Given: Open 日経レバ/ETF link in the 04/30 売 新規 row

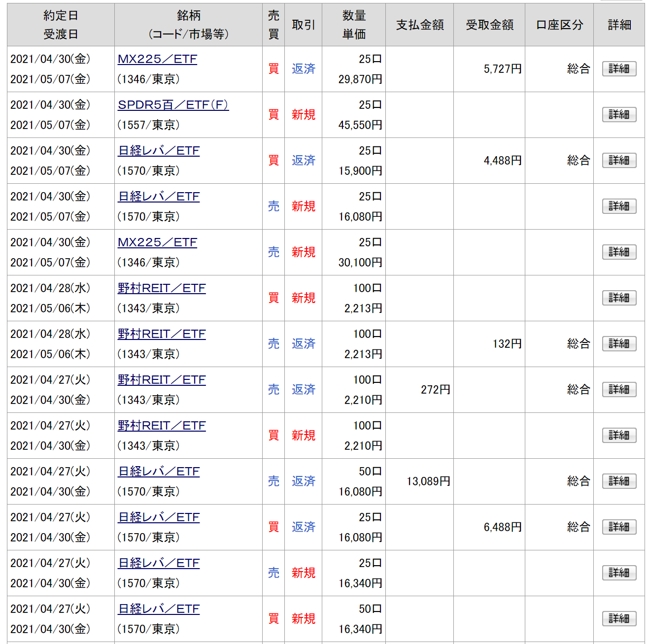Looking at the screenshot, I should [159, 197].
